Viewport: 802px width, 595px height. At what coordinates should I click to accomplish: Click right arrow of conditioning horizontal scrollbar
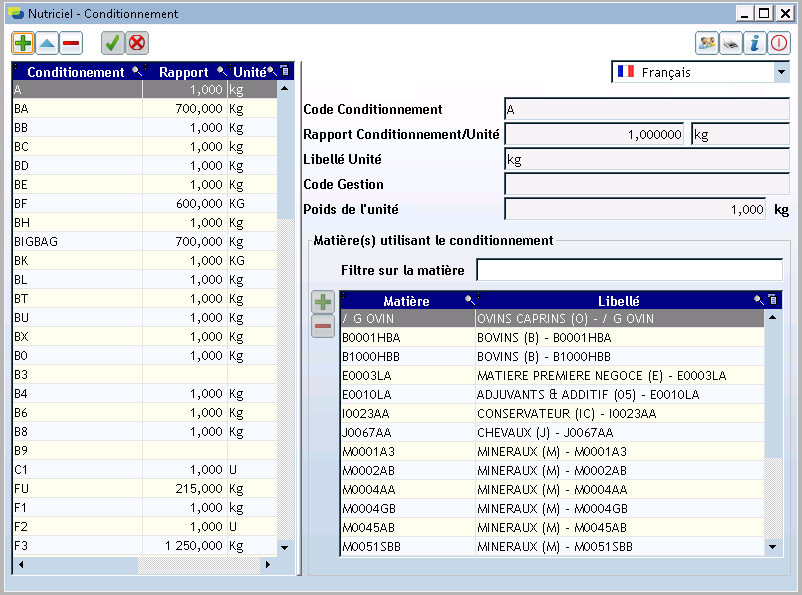(x=267, y=564)
